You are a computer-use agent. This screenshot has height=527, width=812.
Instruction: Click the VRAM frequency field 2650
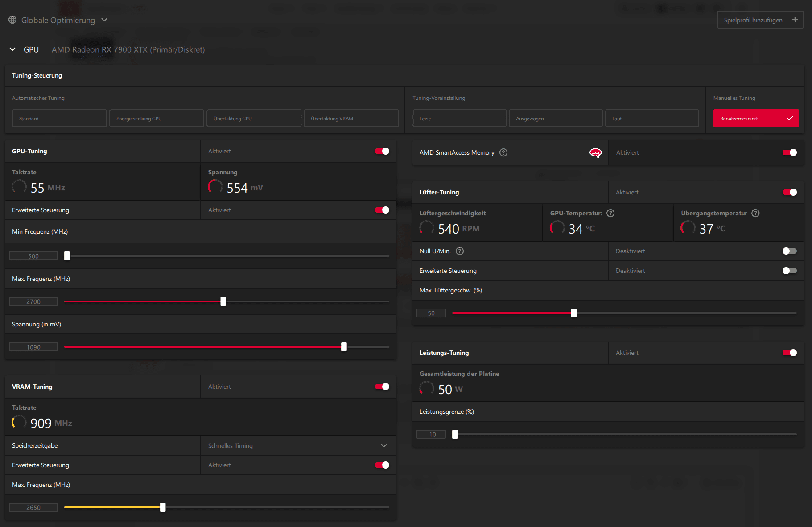(33, 507)
